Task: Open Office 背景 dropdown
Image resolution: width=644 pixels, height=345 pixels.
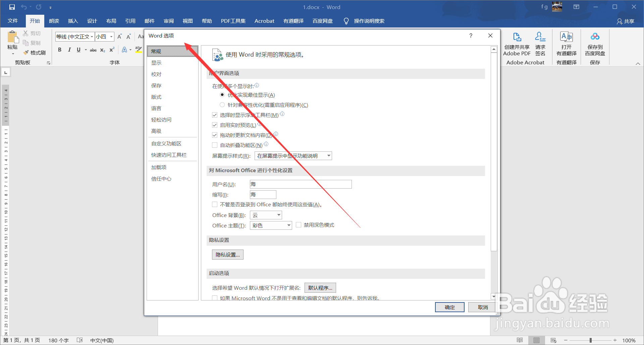Action: [x=266, y=215]
